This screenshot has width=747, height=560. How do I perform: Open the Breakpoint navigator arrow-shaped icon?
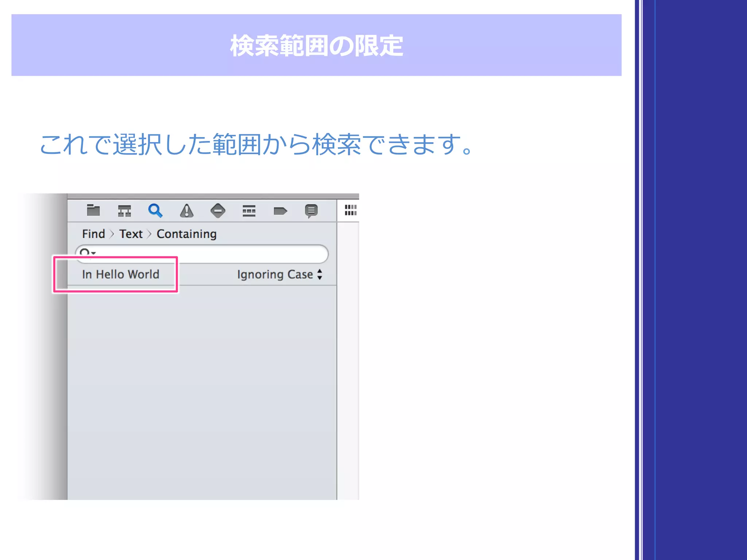coord(280,211)
